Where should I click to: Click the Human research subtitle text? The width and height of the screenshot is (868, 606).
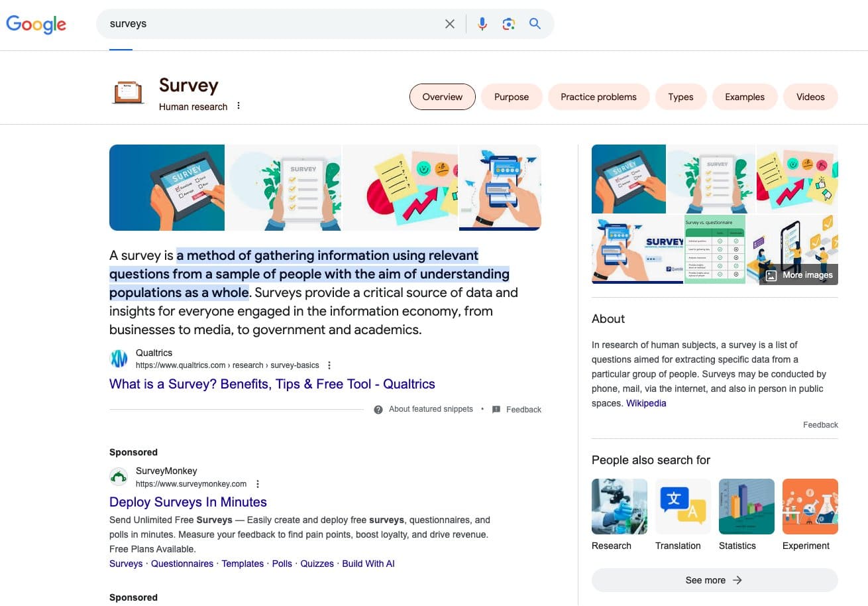pyautogui.click(x=193, y=107)
